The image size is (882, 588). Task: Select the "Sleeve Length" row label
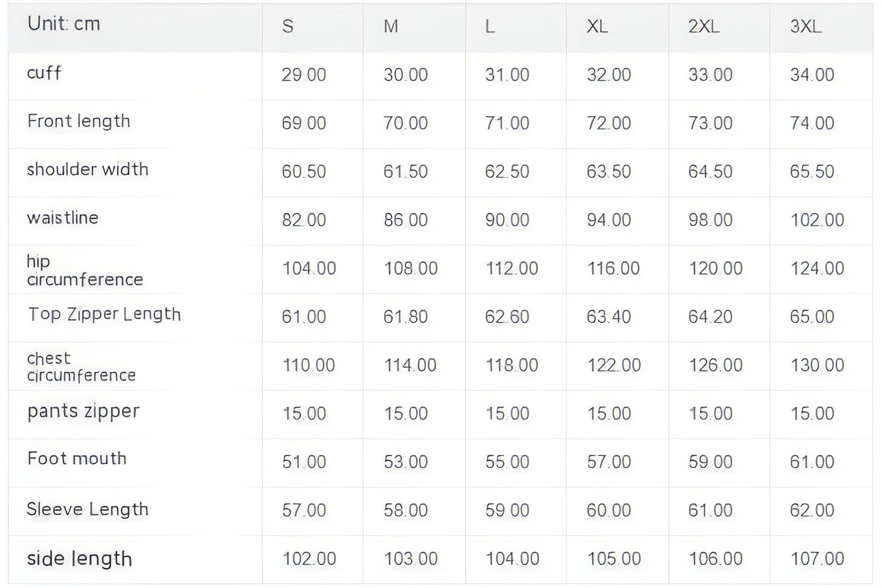(x=88, y=509)
